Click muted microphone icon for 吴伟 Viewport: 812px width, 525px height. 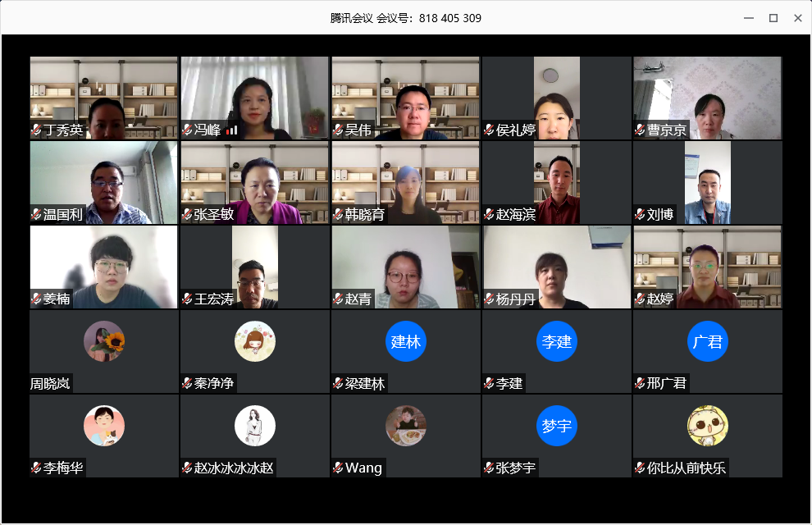(338, 130)
